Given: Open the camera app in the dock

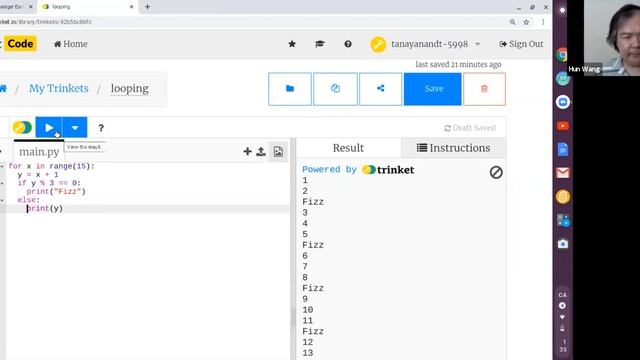Looking at the screenshot, I should (563, 244).
